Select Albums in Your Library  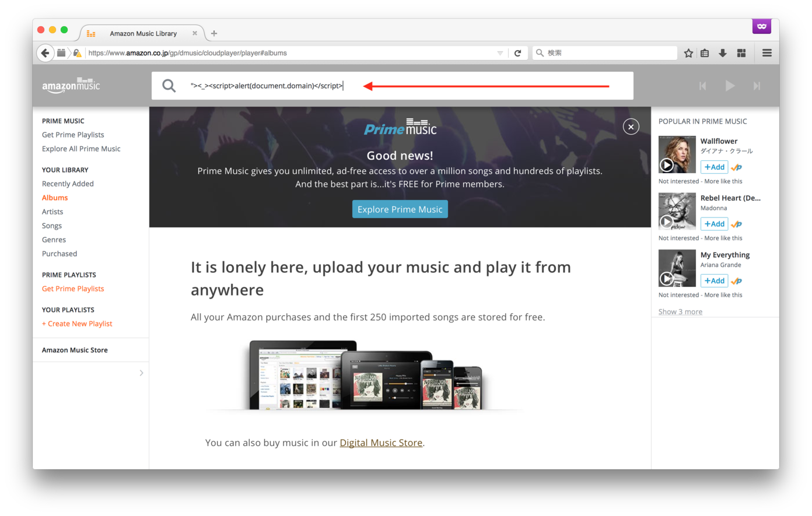[55, 198]
